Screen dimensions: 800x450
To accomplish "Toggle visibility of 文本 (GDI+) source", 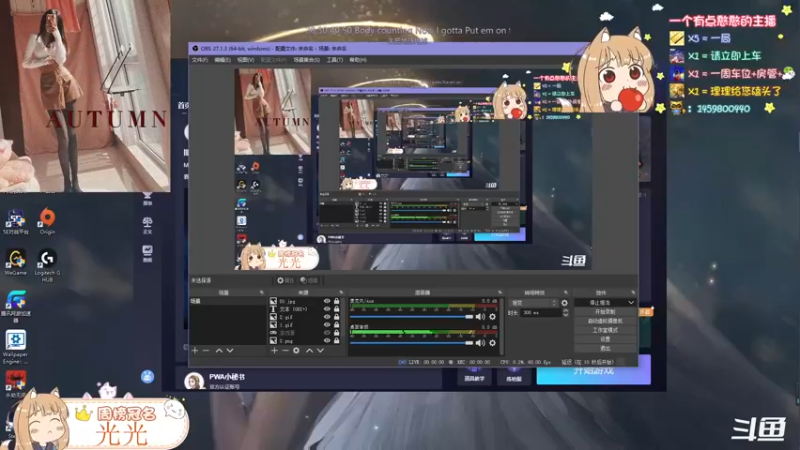I will (x=327, y=309).
